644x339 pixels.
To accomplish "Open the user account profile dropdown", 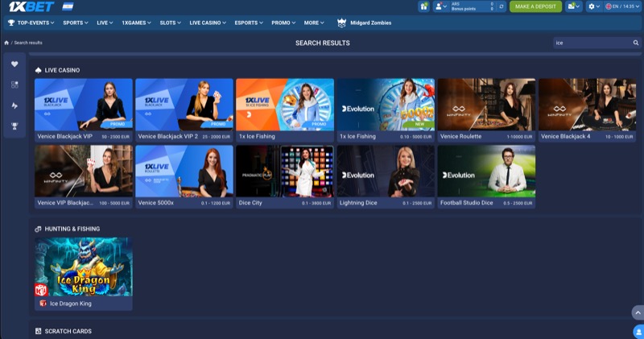I will tap(440, 6).
